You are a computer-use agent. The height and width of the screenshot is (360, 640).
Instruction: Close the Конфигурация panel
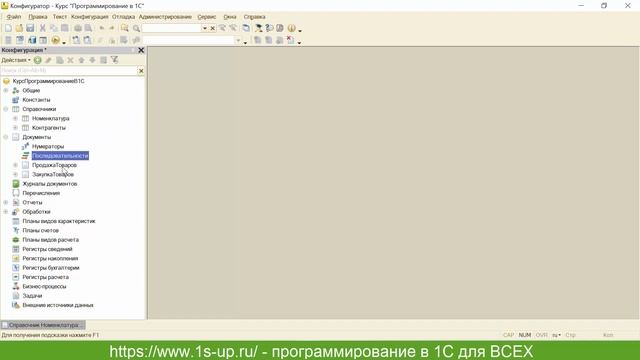click(141, 50)
